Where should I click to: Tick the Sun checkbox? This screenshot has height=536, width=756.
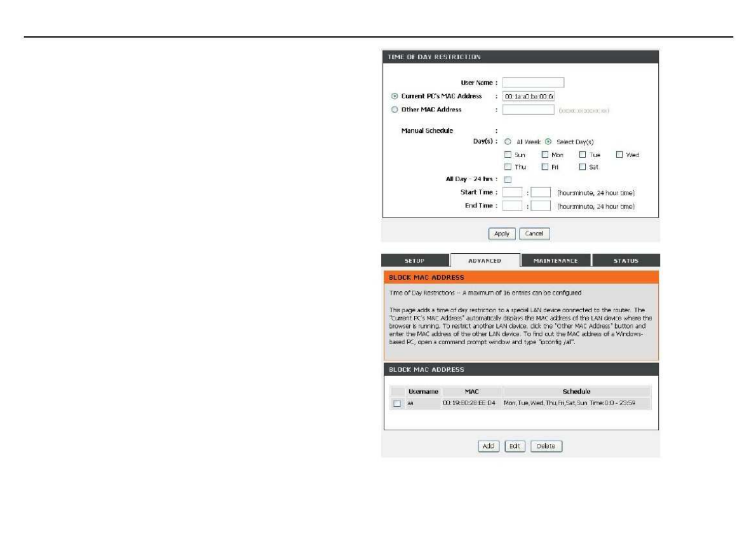[508, 155]
